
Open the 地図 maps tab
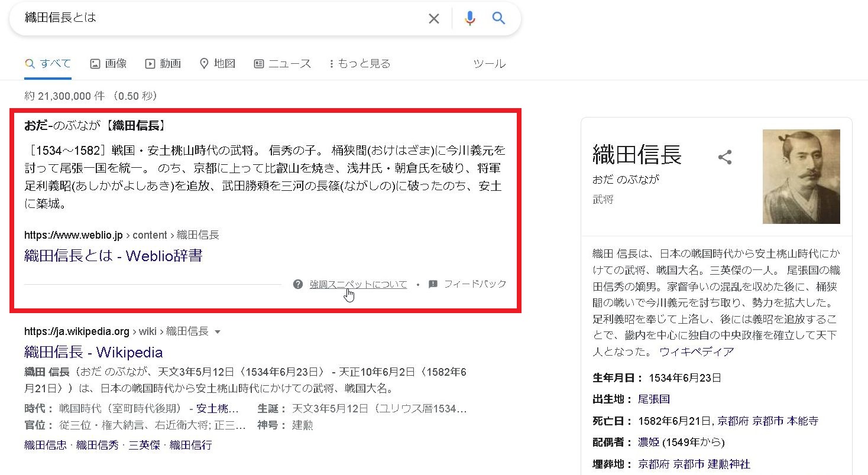pos(218,64)
